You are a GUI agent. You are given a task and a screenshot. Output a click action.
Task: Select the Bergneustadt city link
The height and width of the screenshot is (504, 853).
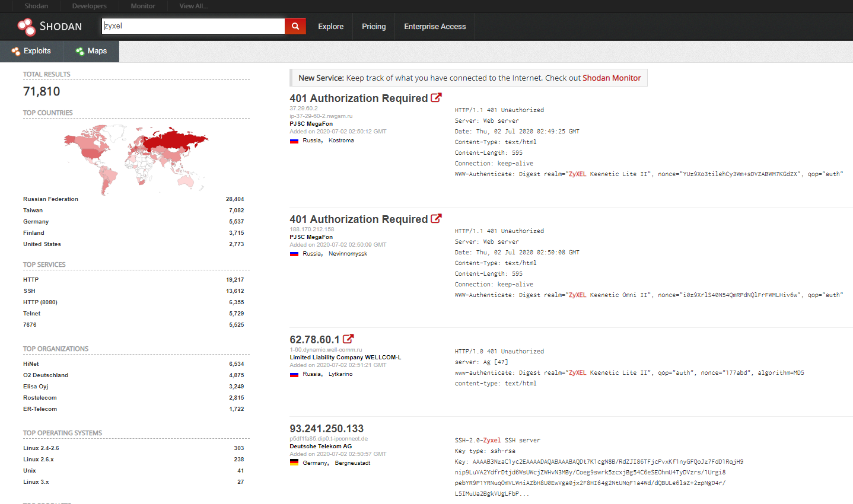coord(352,463)
